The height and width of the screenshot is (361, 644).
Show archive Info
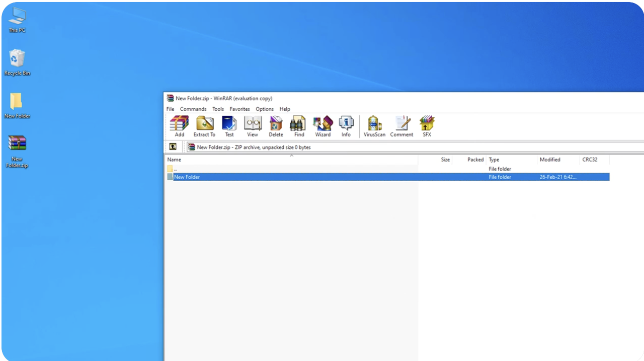[x=346, y=126]
